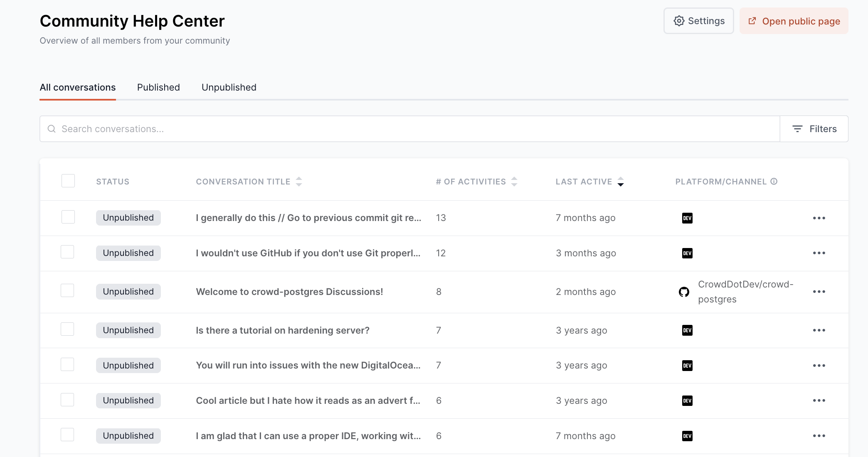Image resolution: width=868 pixels, height=457 pixels.
Task: Open the Settings button
Action: [x=698, y=21]
